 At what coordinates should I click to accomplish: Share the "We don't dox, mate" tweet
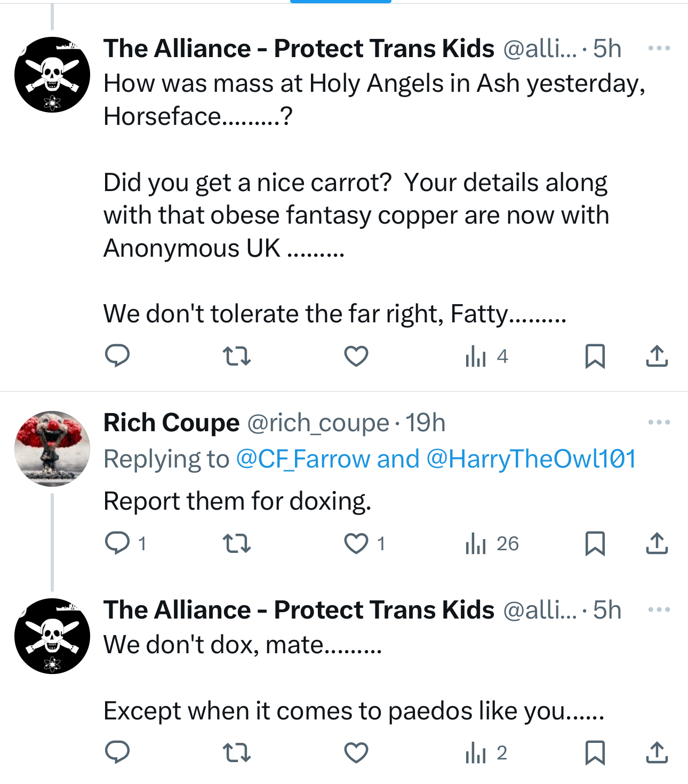pos(657,753)
